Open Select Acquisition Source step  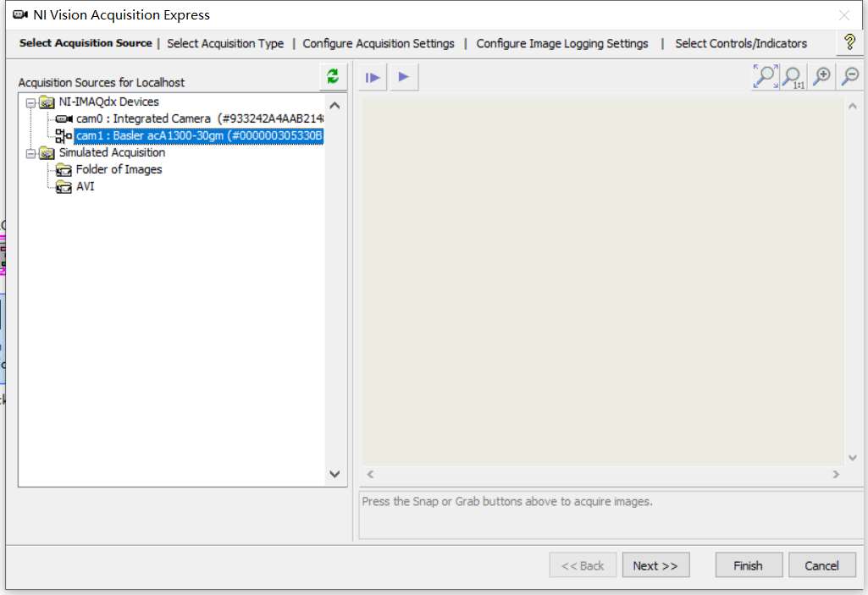pyautogui.click(x=86, y=43)
